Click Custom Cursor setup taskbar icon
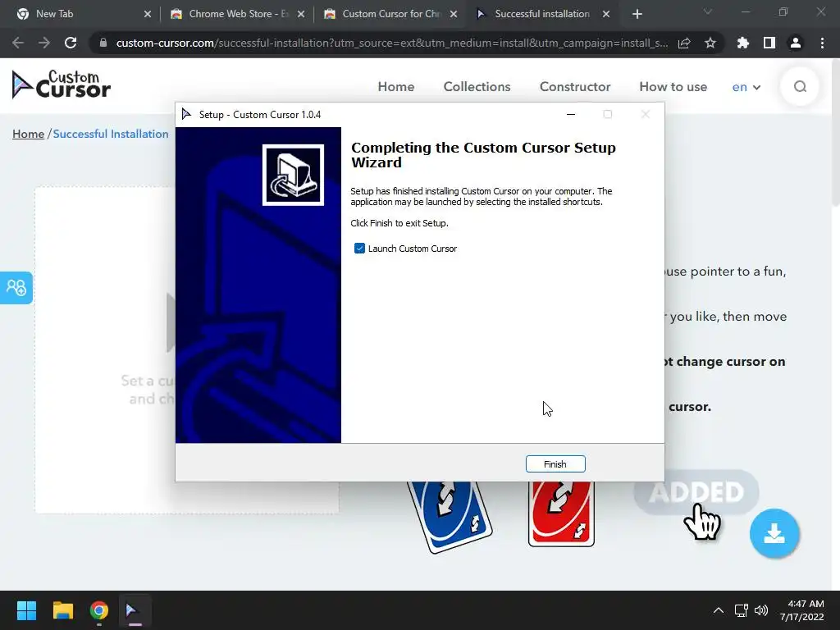The image size is (840, 630). click(135, 610)
